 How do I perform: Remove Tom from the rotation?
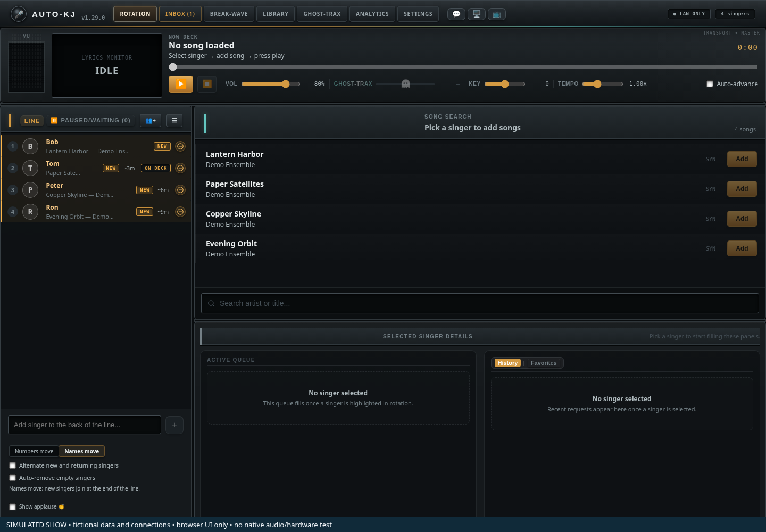[180, 168]
